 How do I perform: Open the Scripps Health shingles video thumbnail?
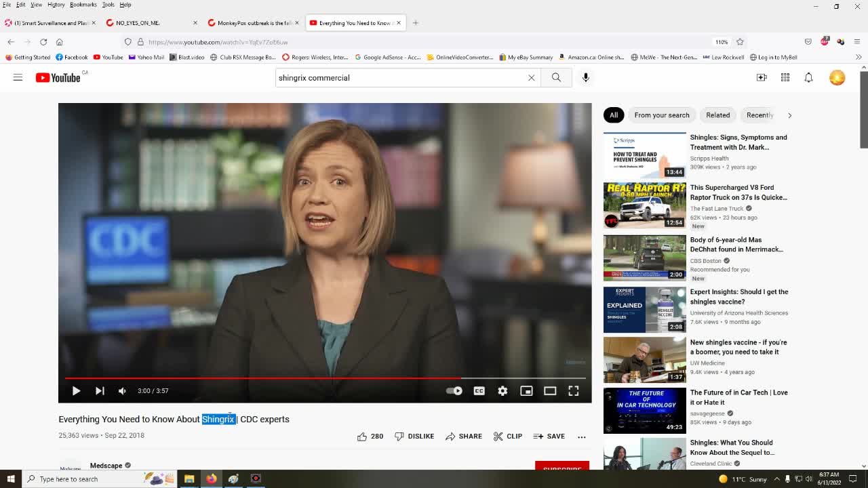pos(645,155)
